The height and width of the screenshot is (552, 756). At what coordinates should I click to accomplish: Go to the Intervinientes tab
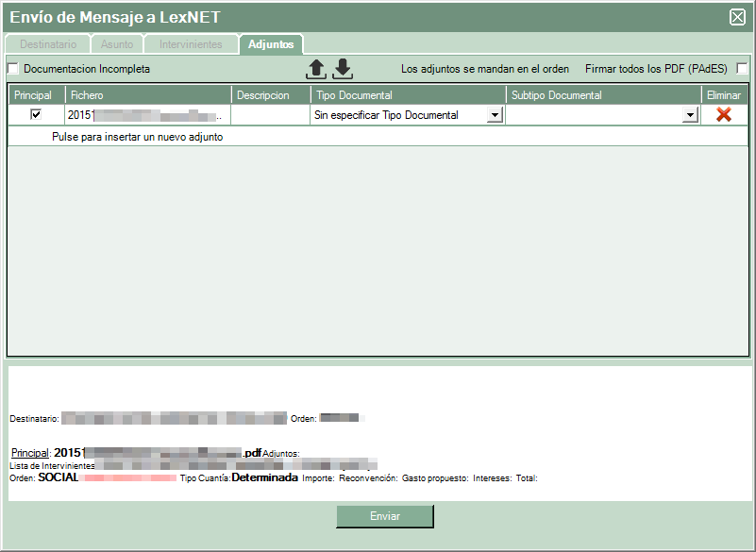pos(191,44)
